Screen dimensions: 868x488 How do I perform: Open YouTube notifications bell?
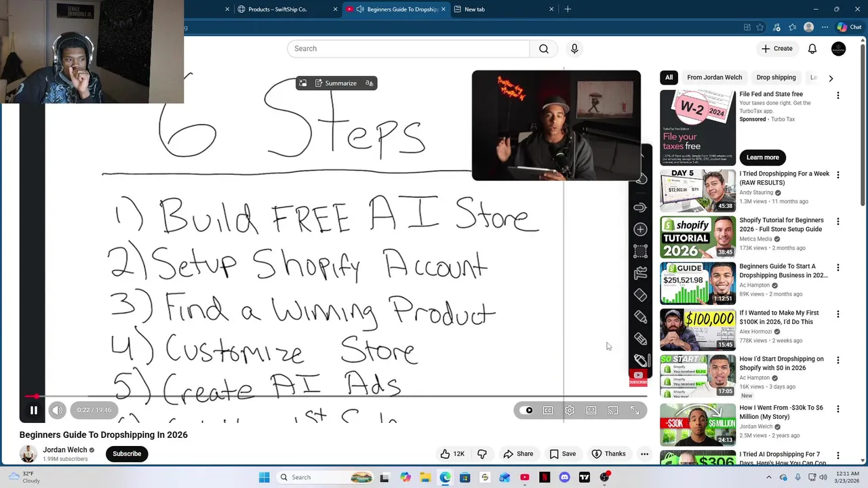pos(812,49)
